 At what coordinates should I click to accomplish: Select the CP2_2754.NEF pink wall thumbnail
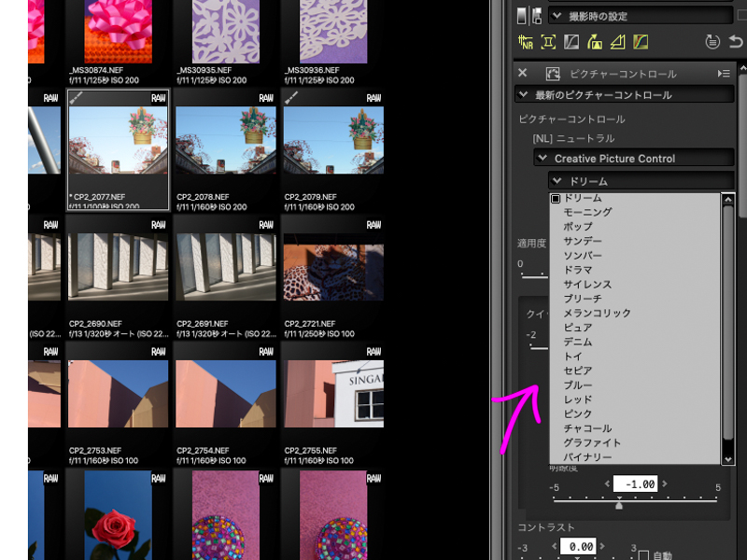click(226, 394)
